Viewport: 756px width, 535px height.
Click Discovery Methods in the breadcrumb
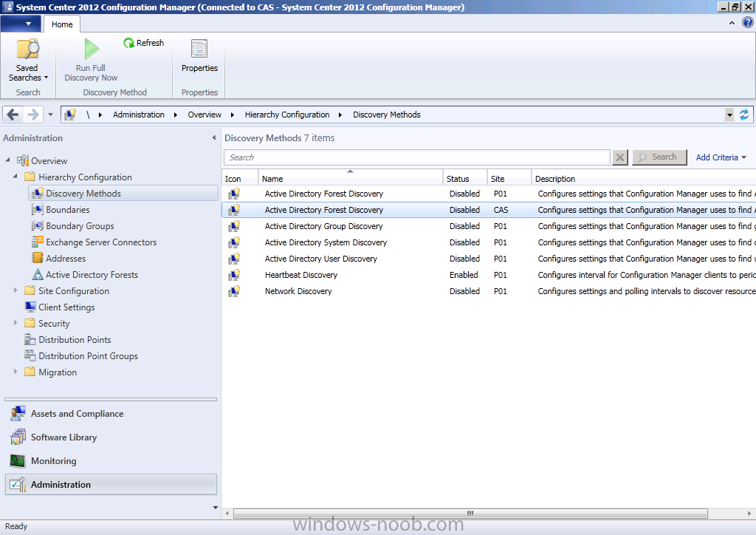pyautogui.click(x=387, y=115)
